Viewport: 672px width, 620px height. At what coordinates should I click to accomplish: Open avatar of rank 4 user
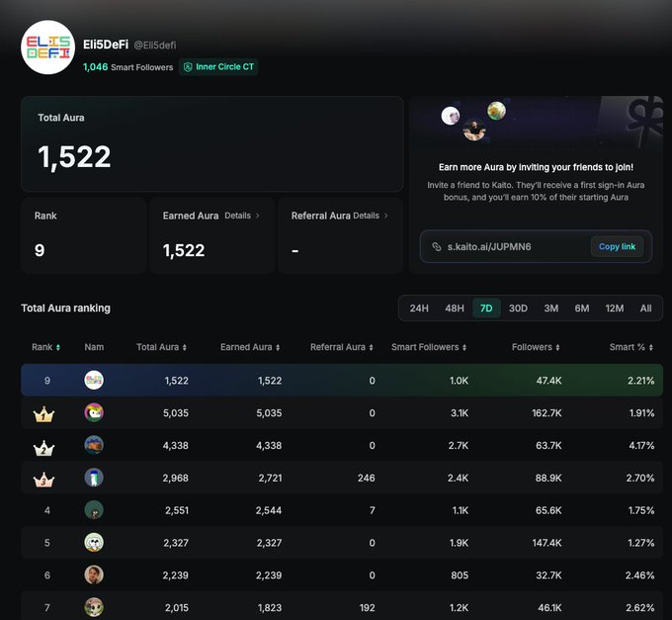[94, 510]
